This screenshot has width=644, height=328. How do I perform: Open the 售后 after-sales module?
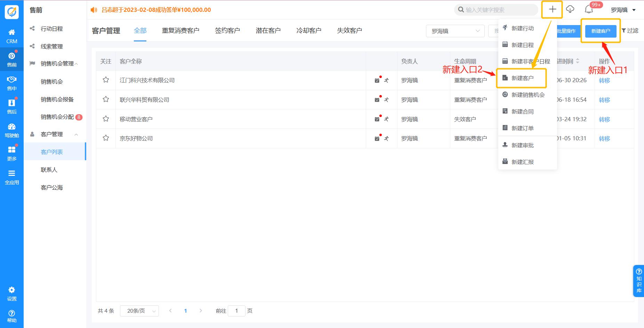point(11,107)
